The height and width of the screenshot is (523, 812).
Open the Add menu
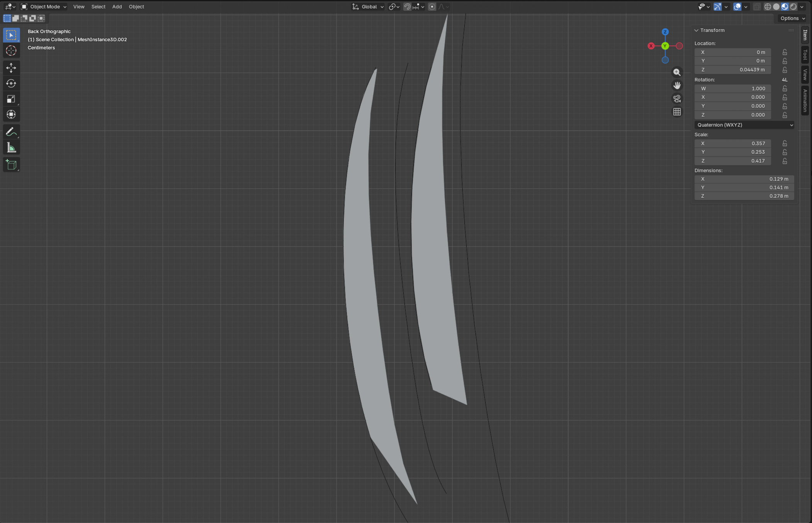tap(117, 7)
